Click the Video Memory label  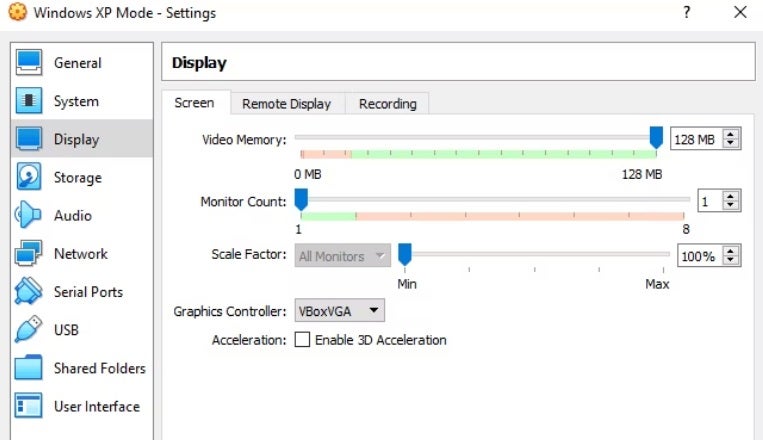[244, 140]
